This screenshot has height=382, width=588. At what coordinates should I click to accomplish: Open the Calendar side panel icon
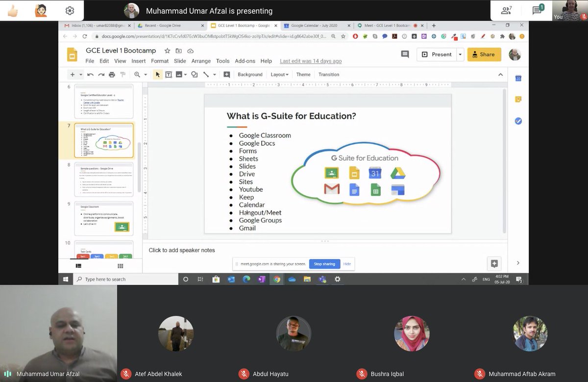coord(518,78)
